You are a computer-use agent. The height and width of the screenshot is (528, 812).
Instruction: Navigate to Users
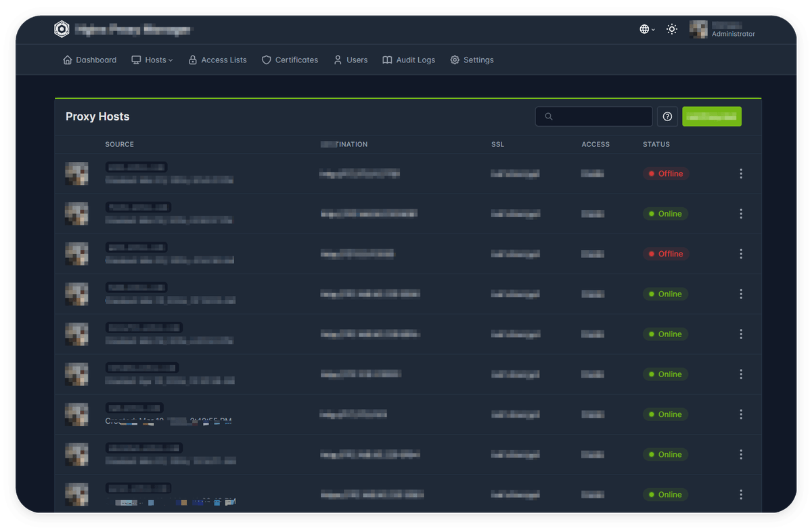point(351,60)
